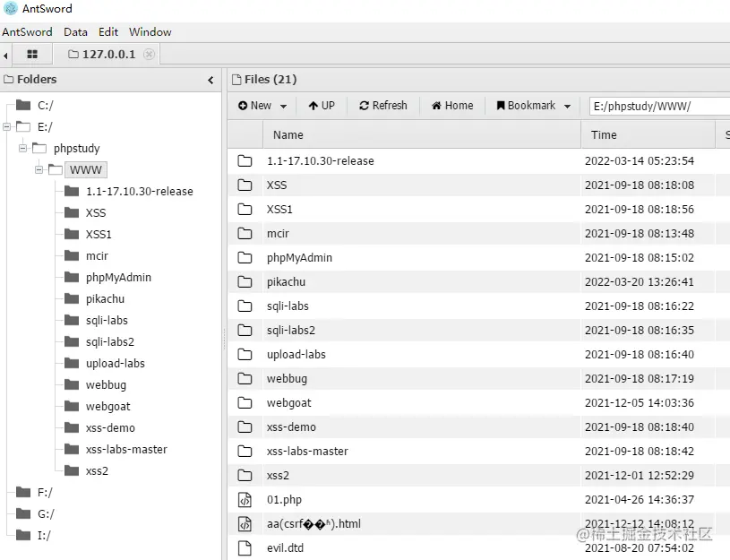Select 1.1-17.10.30-release in the folder tree
The image size is (730, 560).
[139, 192]
